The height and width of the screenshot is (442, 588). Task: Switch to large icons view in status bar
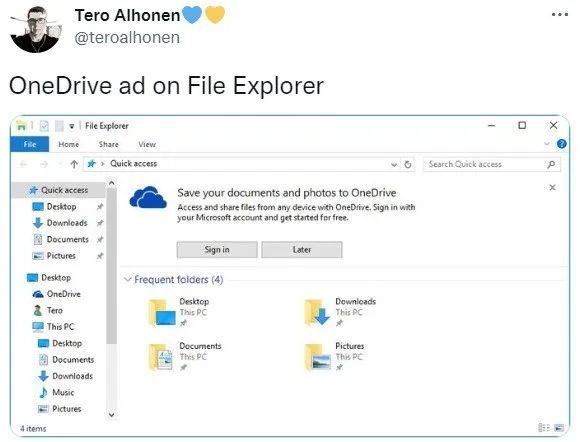[x=559, y=428]
